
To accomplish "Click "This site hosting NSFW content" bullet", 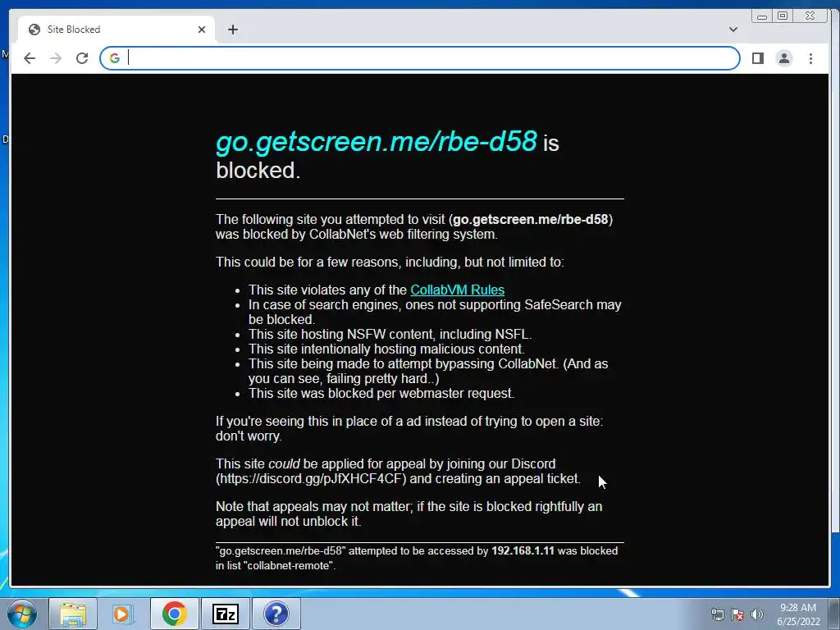I will tap(390, 335).
